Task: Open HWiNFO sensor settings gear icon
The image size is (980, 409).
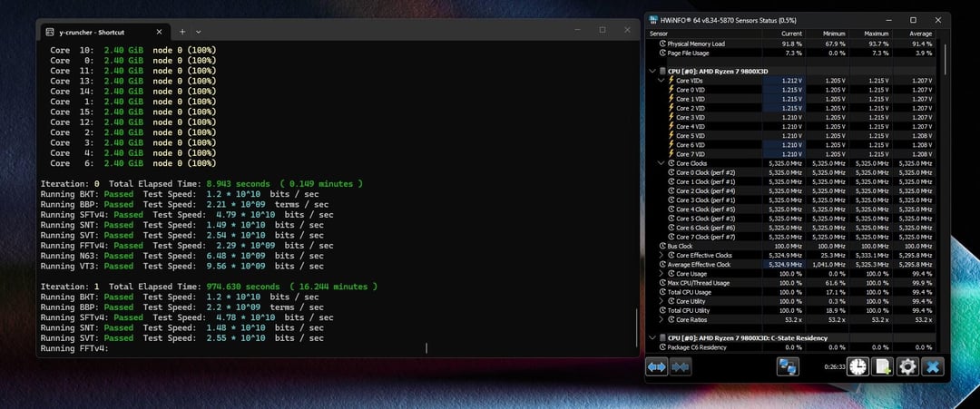Action: point(906,366)
